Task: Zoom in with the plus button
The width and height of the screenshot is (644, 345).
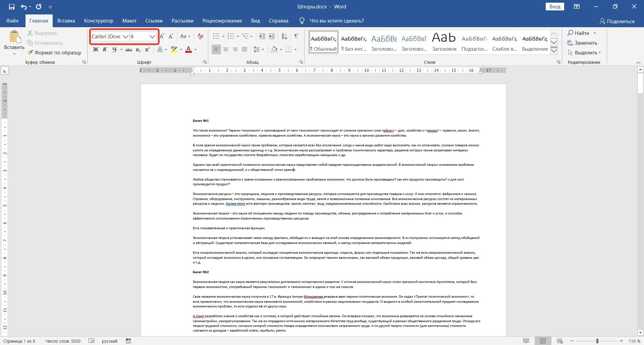Action: click(621, 341)
